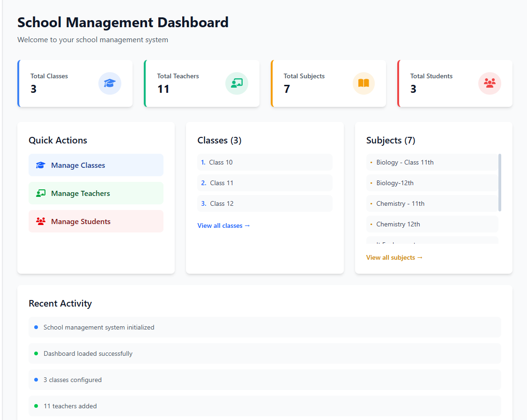The height and width of the screenshot is (420, 527).
Task: Open Manage Classes quick action
Action: pyautogui.click(x=96, y=165)
